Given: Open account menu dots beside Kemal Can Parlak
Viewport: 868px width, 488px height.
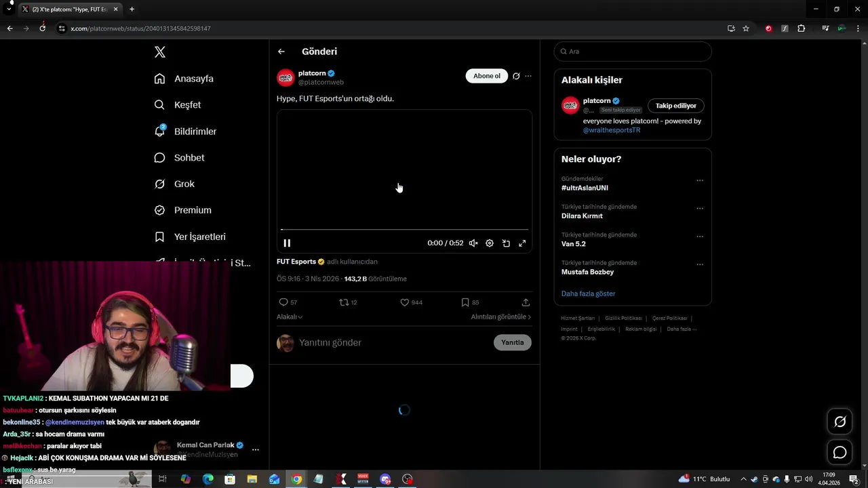Looking at the screenshot, I should click(256, 449).
